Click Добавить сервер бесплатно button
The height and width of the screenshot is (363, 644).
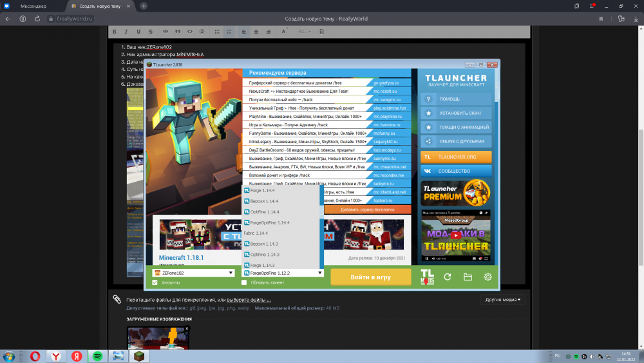[367, 210]
